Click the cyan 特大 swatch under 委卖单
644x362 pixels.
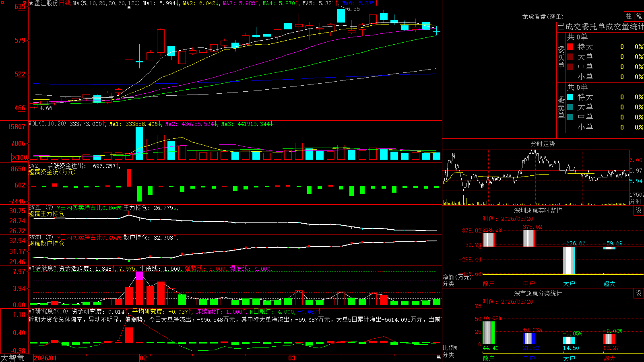[570, 97]
